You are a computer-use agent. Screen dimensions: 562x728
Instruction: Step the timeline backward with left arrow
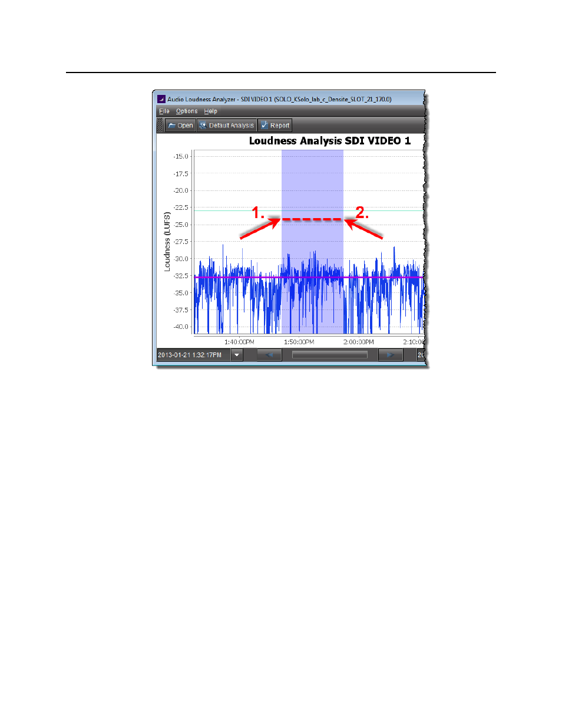[x=269, y=355]
